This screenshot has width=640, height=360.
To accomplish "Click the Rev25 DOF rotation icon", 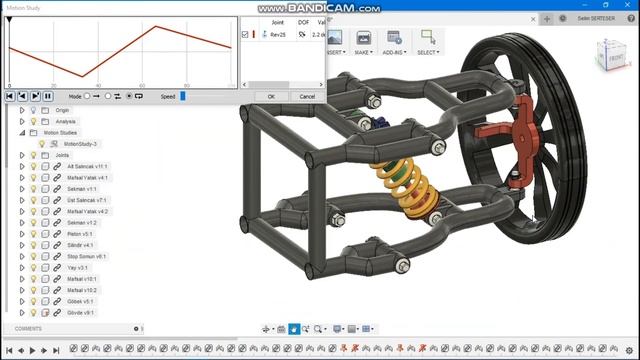I will [x=302, y=35].
